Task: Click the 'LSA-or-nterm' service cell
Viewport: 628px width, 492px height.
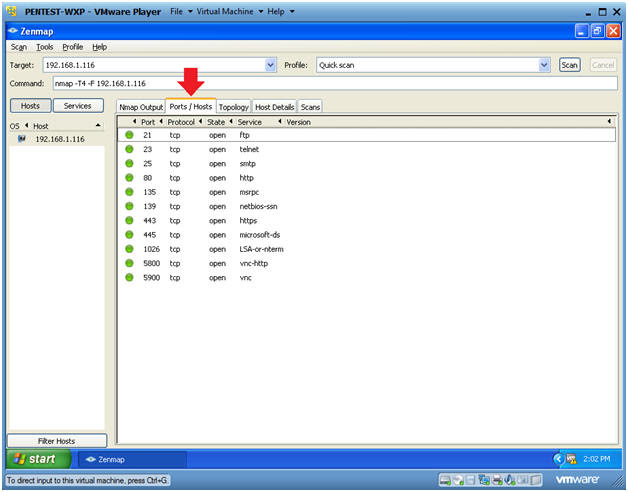Action: pyautogui.click(x=261, y=249)
